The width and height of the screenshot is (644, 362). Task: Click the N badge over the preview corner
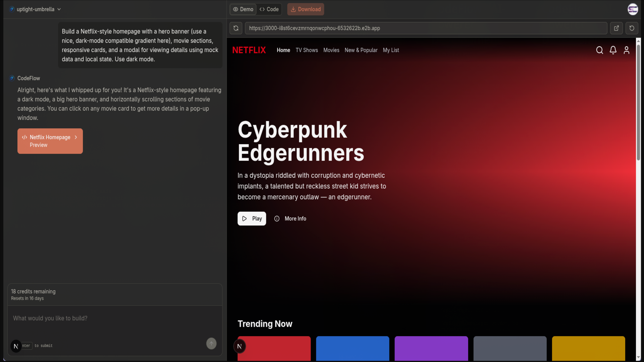tap(239, 346)
